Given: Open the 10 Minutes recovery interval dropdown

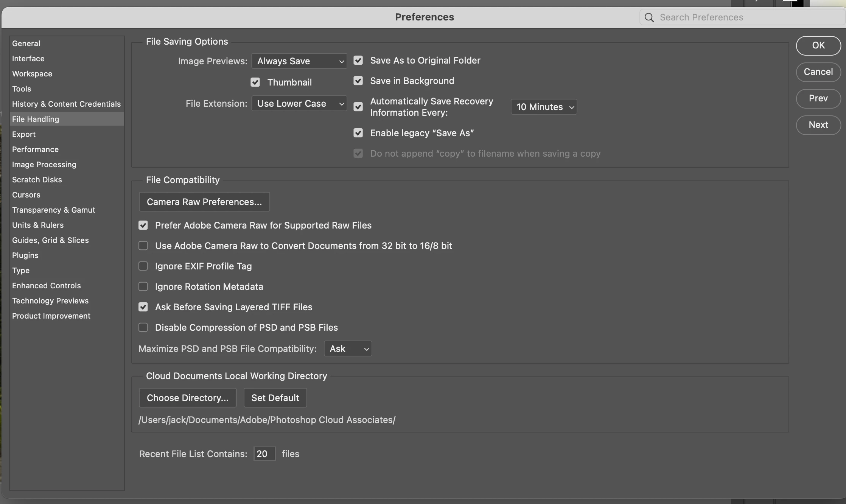Looking at the screenshot, I should (x=544, y=107).
